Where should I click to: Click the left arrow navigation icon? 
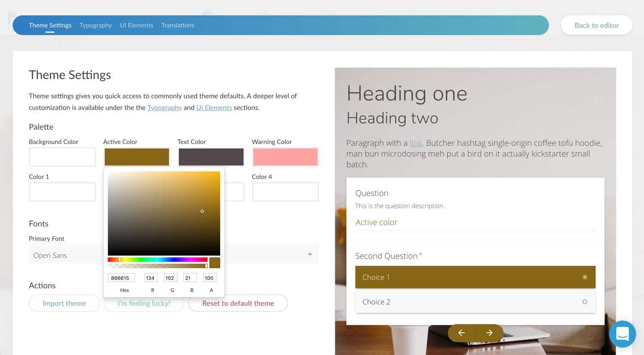[462, 333]
